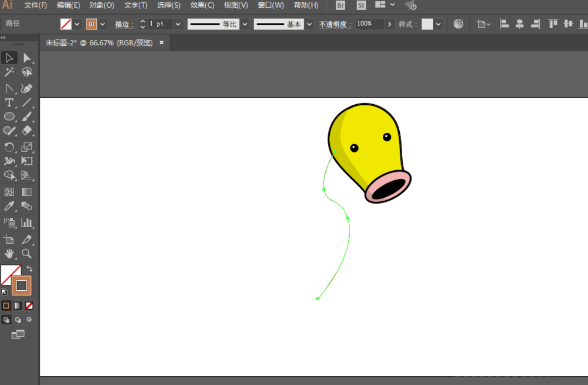Click the 描边 stroke panel link

click(x=122, y=24)
